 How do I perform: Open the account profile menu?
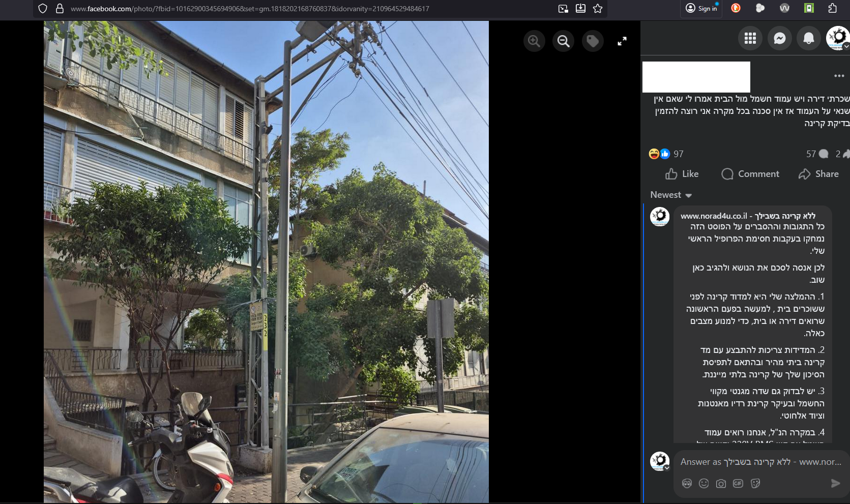pyautogui.click(x=837, y=38)
